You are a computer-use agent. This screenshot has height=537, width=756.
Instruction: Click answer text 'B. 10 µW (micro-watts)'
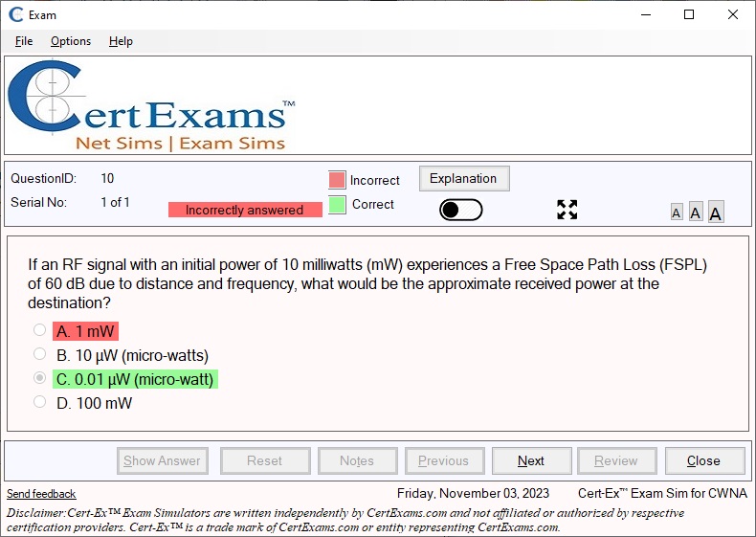pos(132,355)
